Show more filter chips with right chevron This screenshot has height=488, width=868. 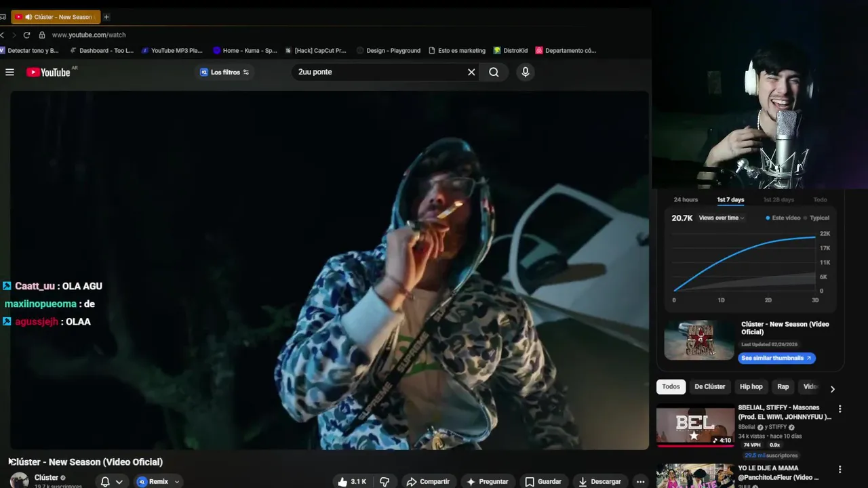coord(833,389)
